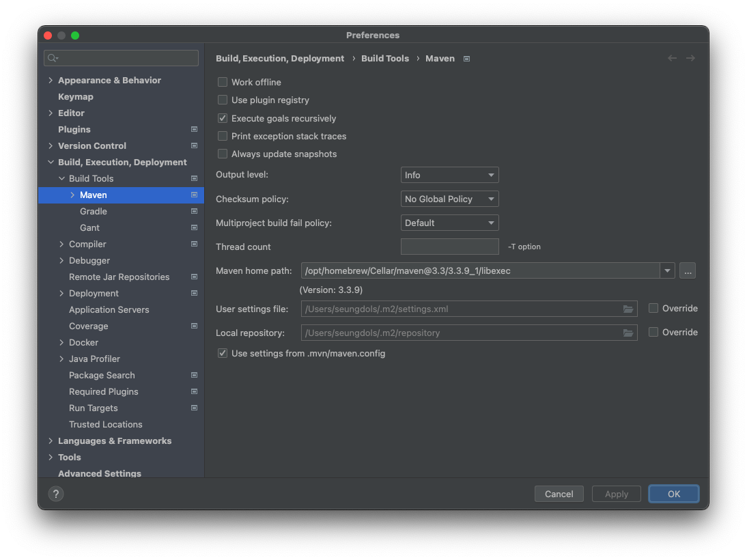Image resolution: width=747 pixels, height=560 pixels.
Task: Enable Use plugin registry checkbox
Action: pos(223,100)
